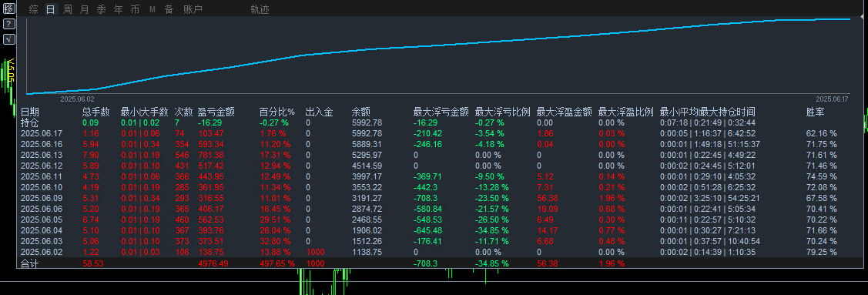
Task: Click the chart end date label 2025.06.17
Action: coord(832,99)
